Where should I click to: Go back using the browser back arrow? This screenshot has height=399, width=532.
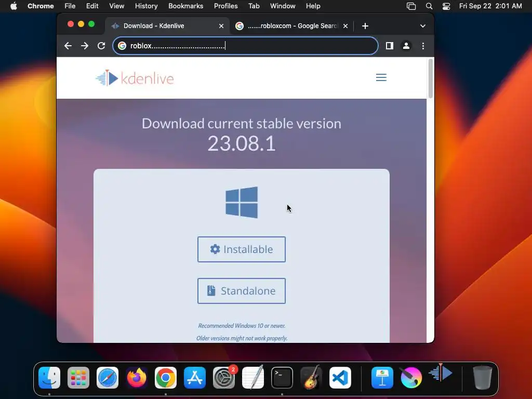coord(68,46)
